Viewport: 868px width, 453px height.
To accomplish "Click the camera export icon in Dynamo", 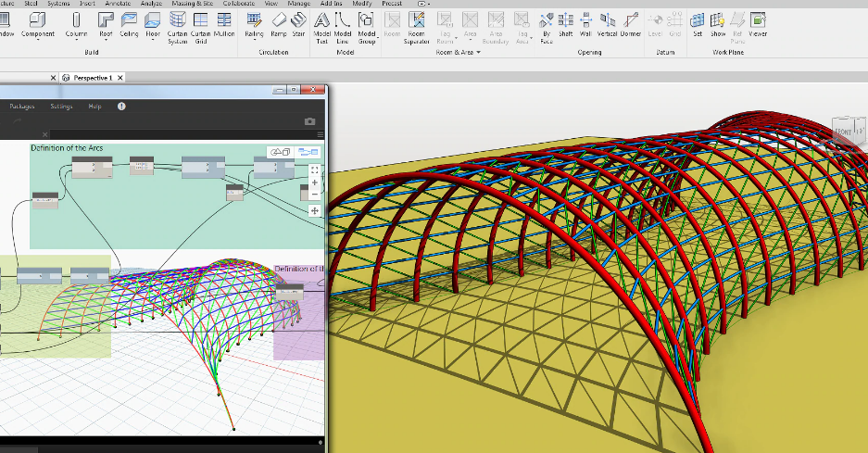I will 310,121.
